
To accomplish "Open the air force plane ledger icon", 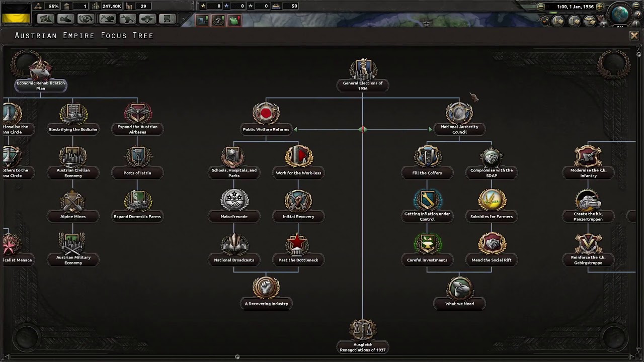I will coord(591,21).
